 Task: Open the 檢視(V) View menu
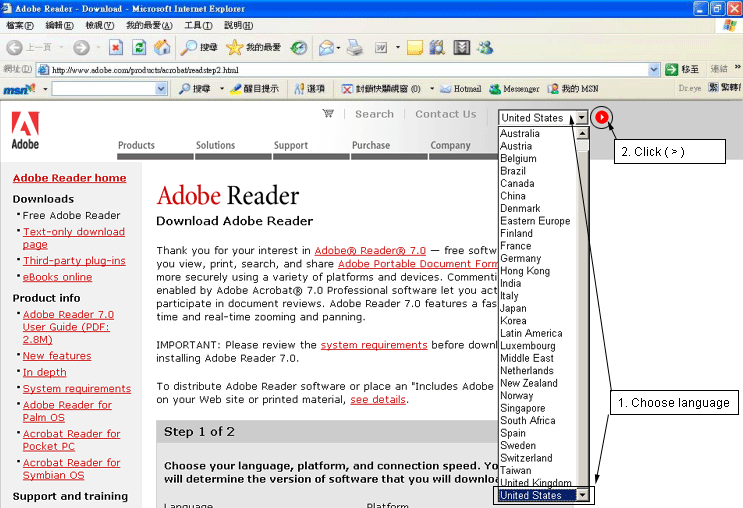[x=100, y=25]
